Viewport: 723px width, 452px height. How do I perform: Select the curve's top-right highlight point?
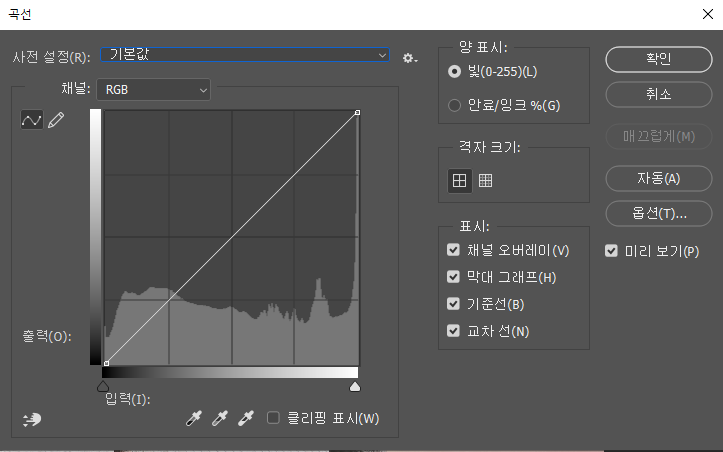[x=357, y=113]
